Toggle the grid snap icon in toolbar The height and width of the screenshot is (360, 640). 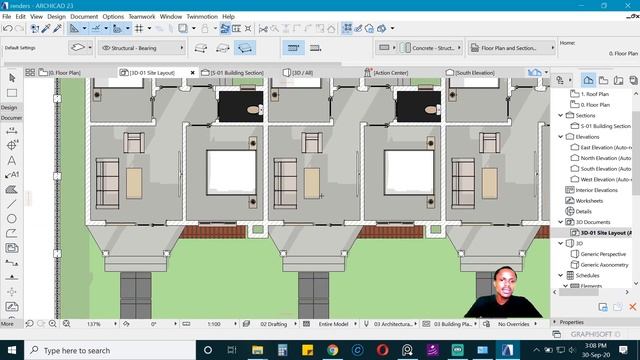pyautogui.click(x=139, y=29)
